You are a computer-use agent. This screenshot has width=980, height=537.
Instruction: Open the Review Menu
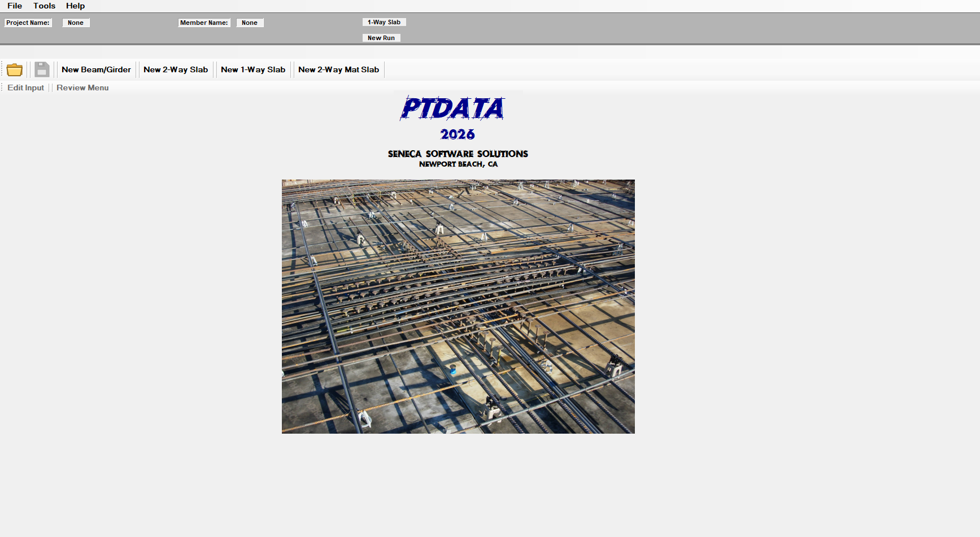point(82,88)
